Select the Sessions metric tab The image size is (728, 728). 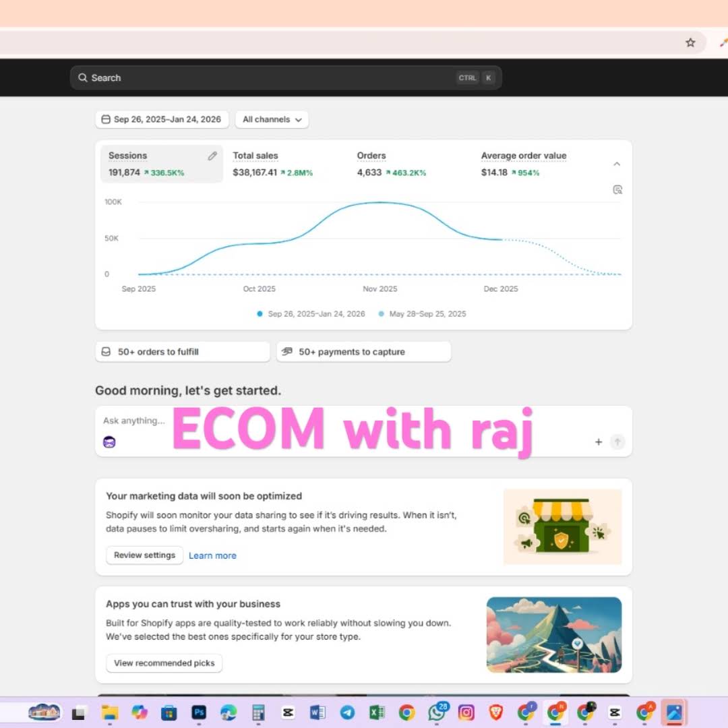point(162,164)
